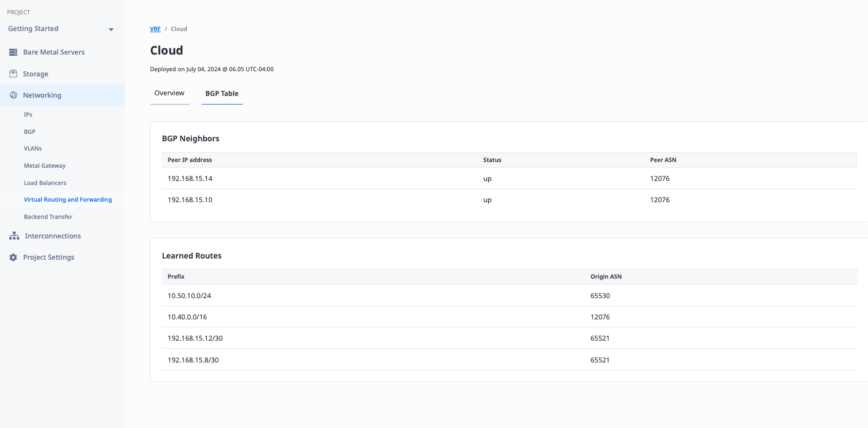Click origin ASN 12076 for 10.40.0.0/16
The image size is (868, 428).
600,317
